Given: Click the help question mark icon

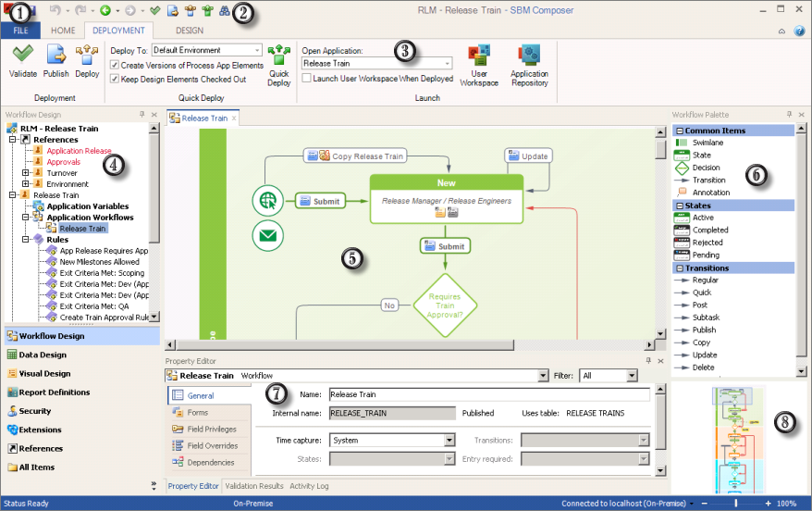Looking at the screenshot, I should 800,31.
